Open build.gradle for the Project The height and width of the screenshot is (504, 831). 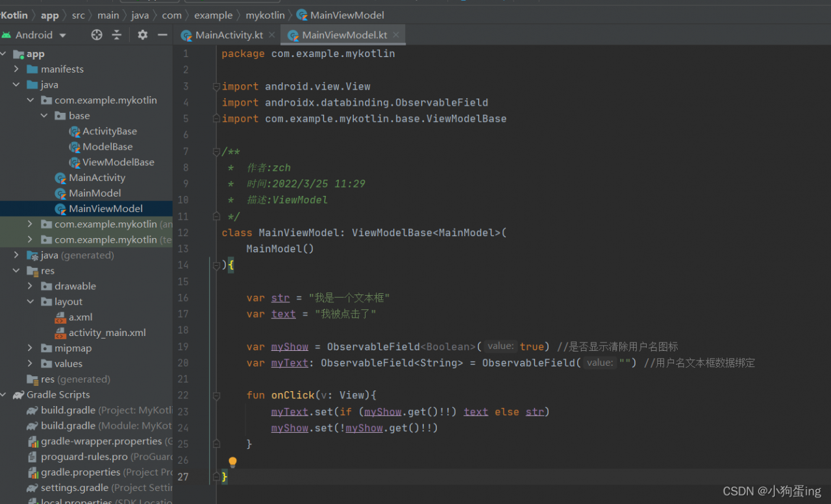(x=68, y=411)
